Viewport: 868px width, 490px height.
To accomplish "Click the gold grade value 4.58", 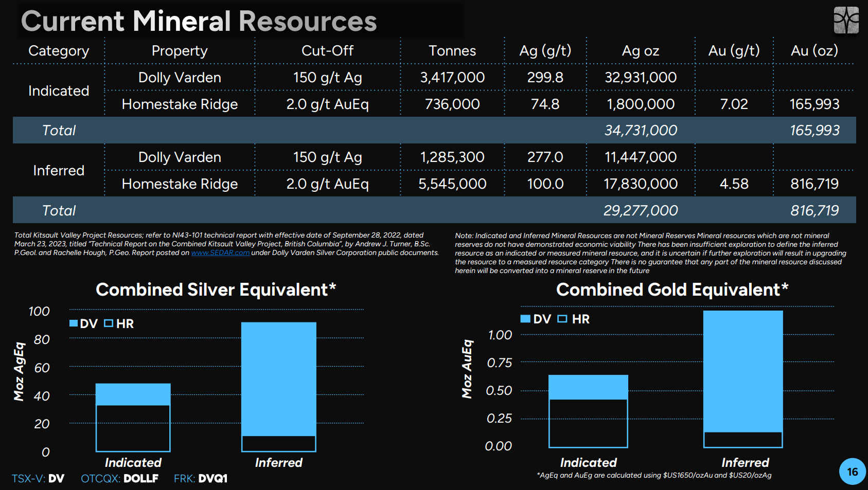I will [x=734, y=184].
